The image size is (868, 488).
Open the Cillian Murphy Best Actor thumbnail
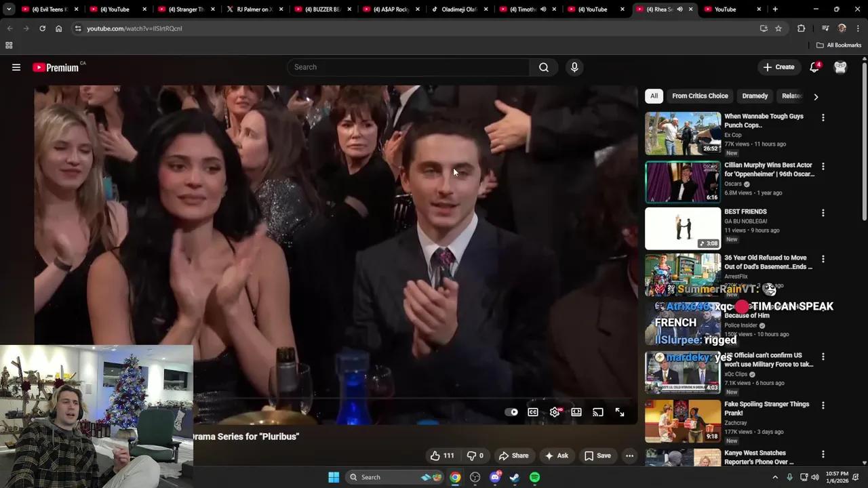683,182
